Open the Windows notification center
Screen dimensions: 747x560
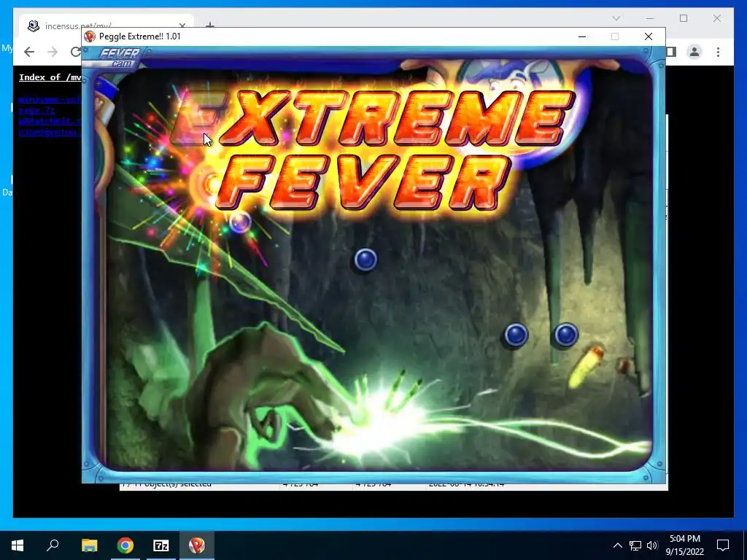(x=723, y=545)
